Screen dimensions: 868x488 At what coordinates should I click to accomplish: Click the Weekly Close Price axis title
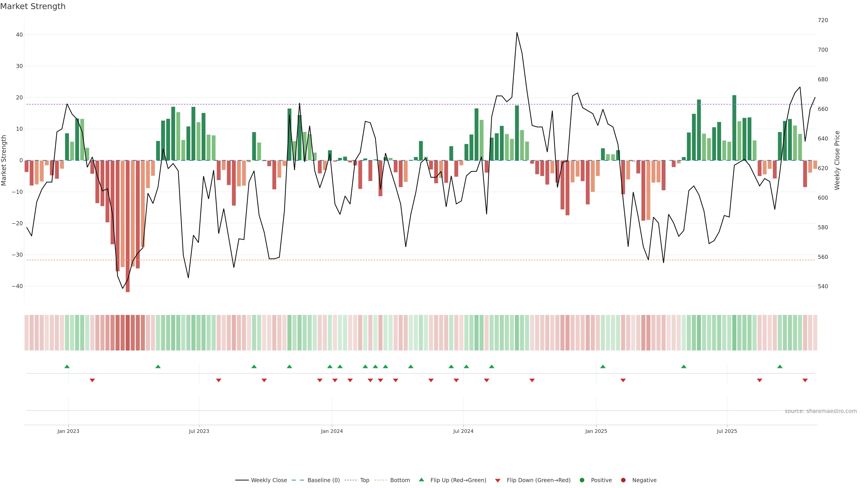coord(837,160)
